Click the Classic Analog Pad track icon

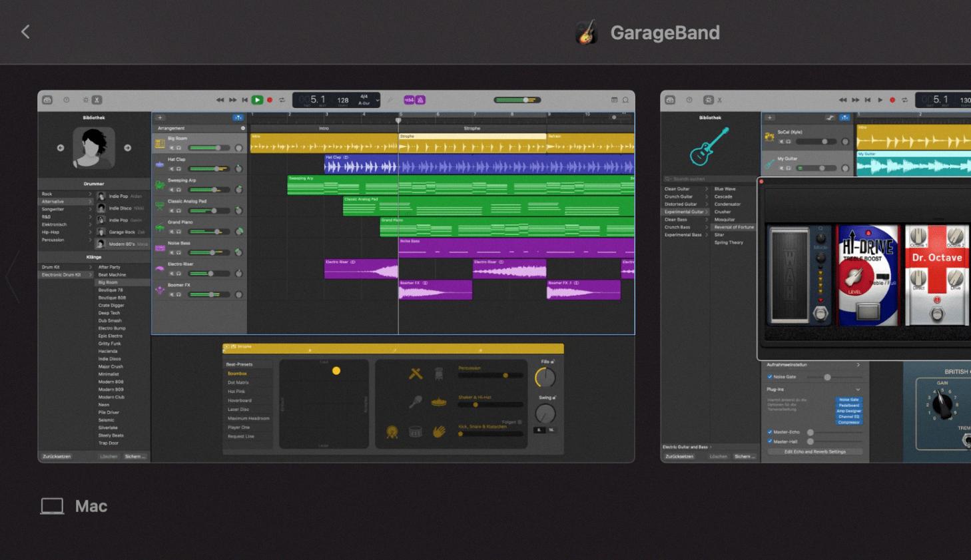tap(160, 206)
